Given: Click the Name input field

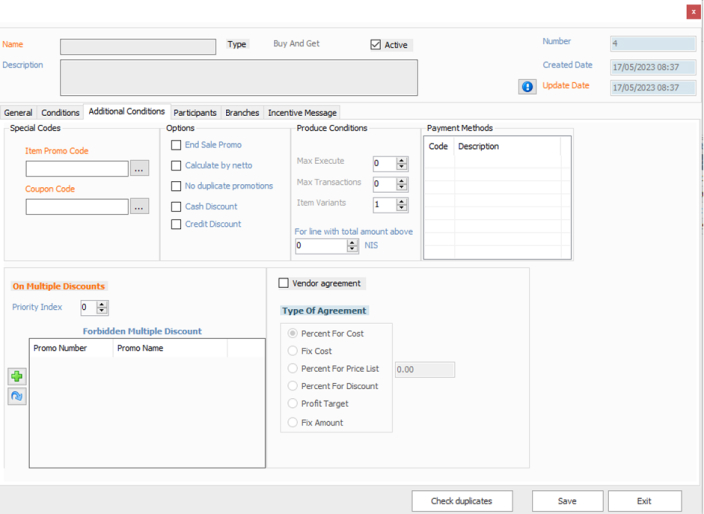Looking at the screenshot, I should click(x=138, y=47).
